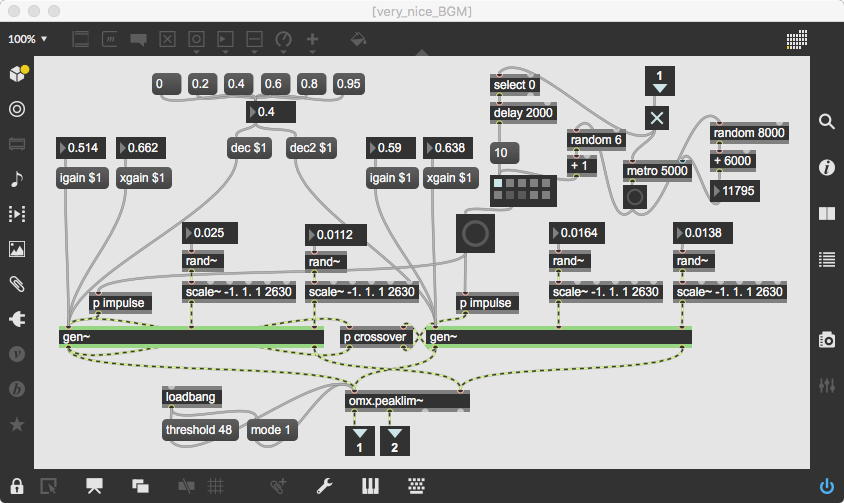Open the Objects browser cube icon
The width and height of the screenshot is (844, 503).
pos(17,74)
